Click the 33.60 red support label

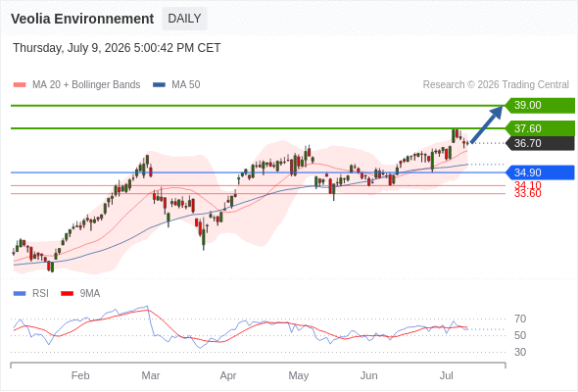point(528,194)
